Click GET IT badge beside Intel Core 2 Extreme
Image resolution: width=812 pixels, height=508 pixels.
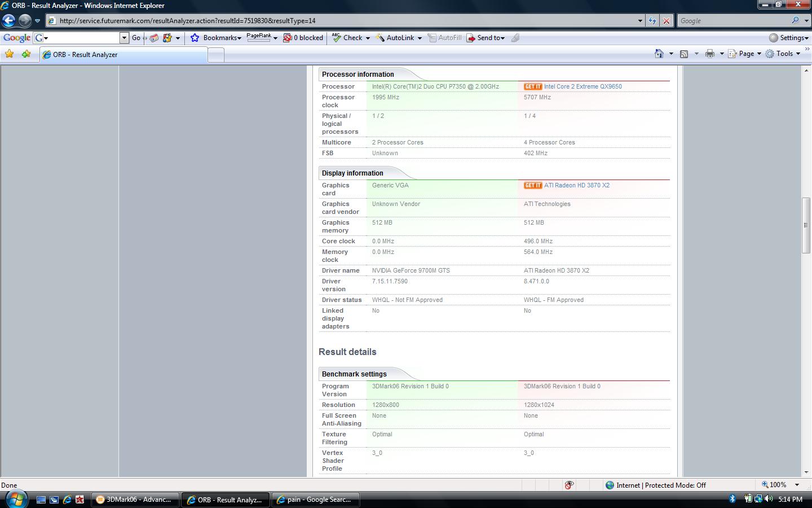tap(533, 86)
